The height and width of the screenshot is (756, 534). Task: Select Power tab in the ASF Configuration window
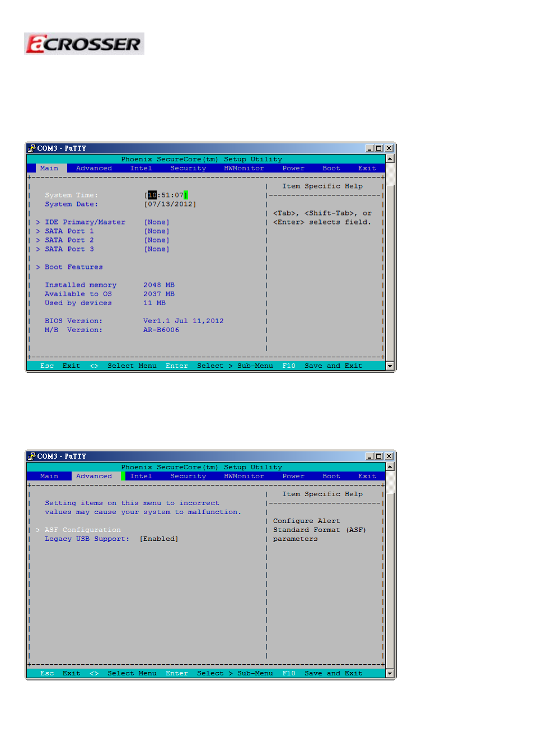(x=293, y=476)
